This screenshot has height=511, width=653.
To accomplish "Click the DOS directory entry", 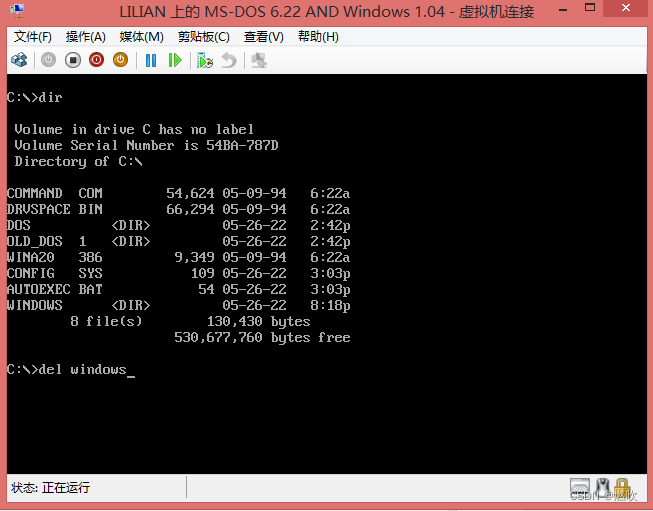I will (179, 225).
